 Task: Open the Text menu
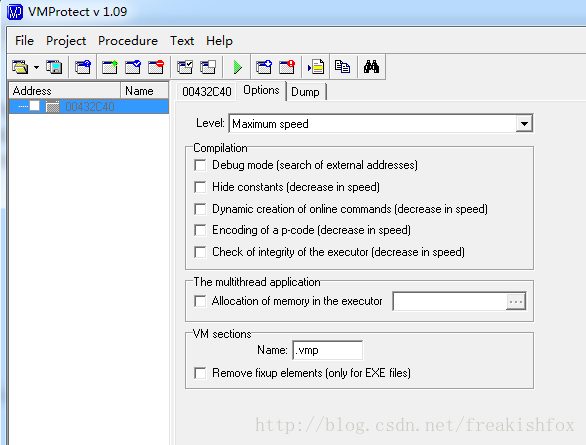pos(182,41)
